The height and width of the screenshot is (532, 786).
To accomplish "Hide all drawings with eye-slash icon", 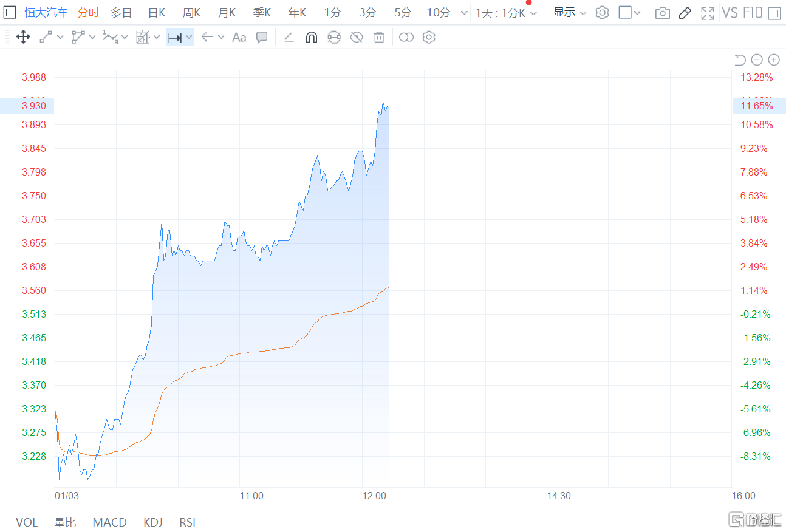I will pos(357,38).
